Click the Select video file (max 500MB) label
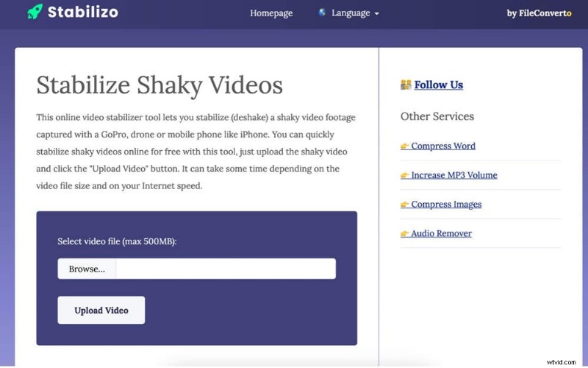588x368 pixels. pos(117,241)
